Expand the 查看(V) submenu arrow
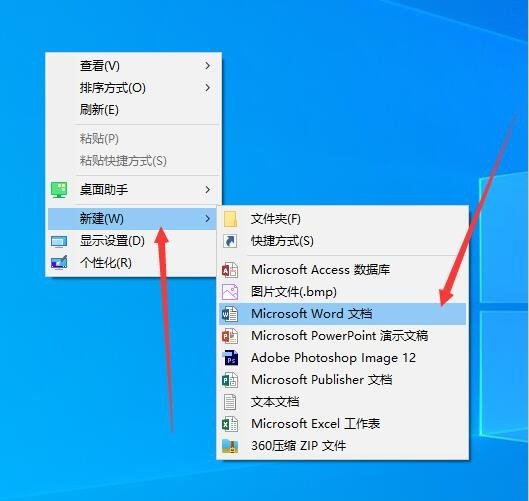The image size is (529, 501). pyautogui.click(x=207, y=66)
